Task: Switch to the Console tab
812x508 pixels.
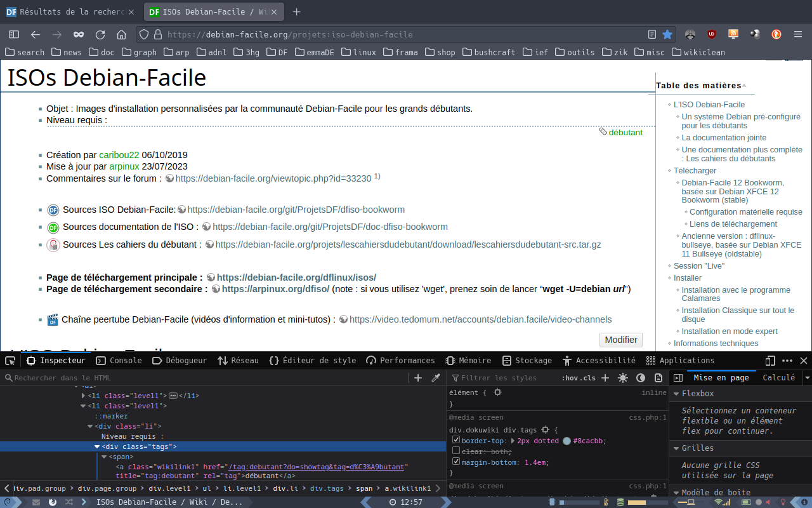Action: pos(119,361)
